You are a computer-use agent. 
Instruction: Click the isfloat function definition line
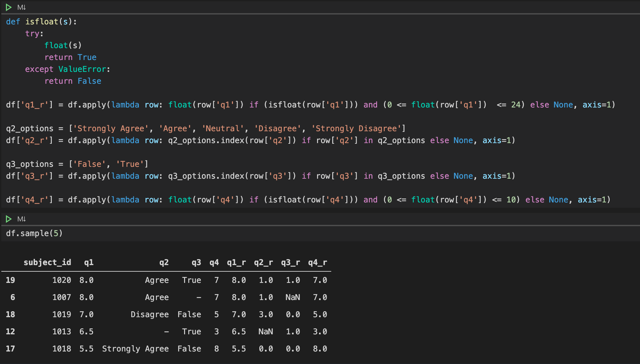click(x=41, y=21)
